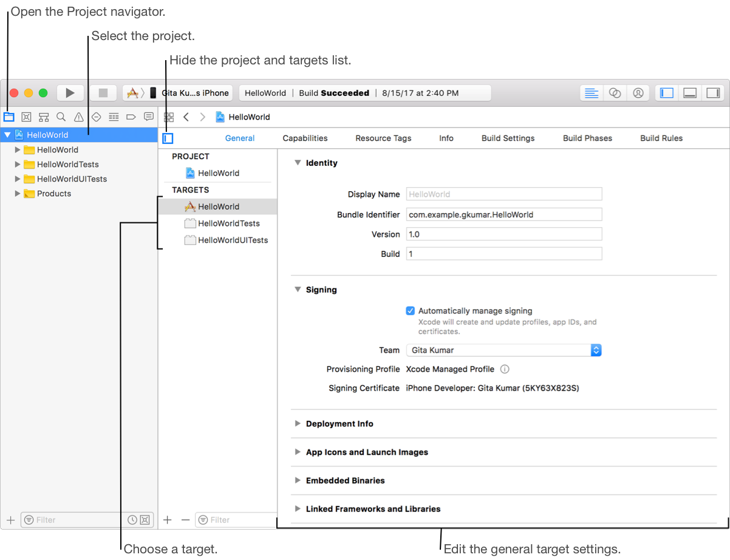This screenshot has width=730, height=560.
Task: Click the targets list Filter field
Action: coord(237,520)
